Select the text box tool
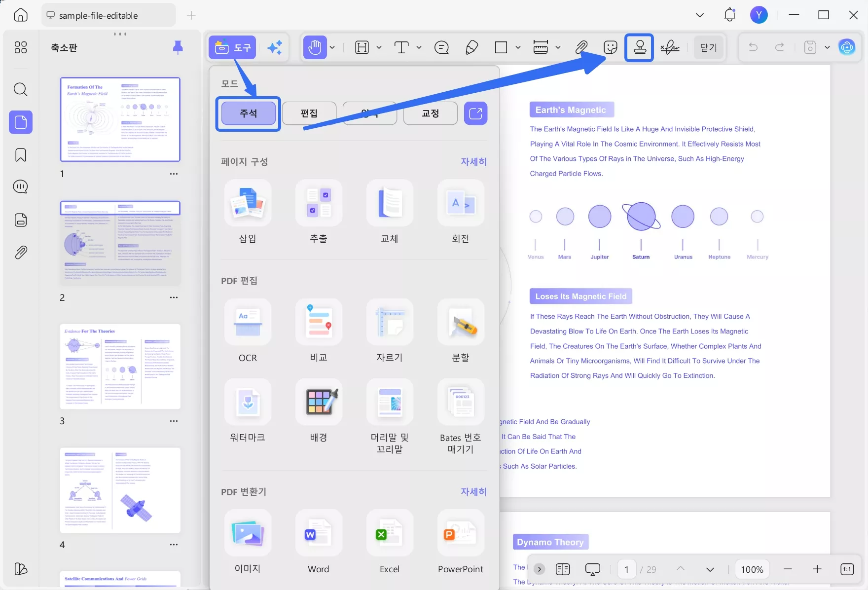 pos(401,47)
